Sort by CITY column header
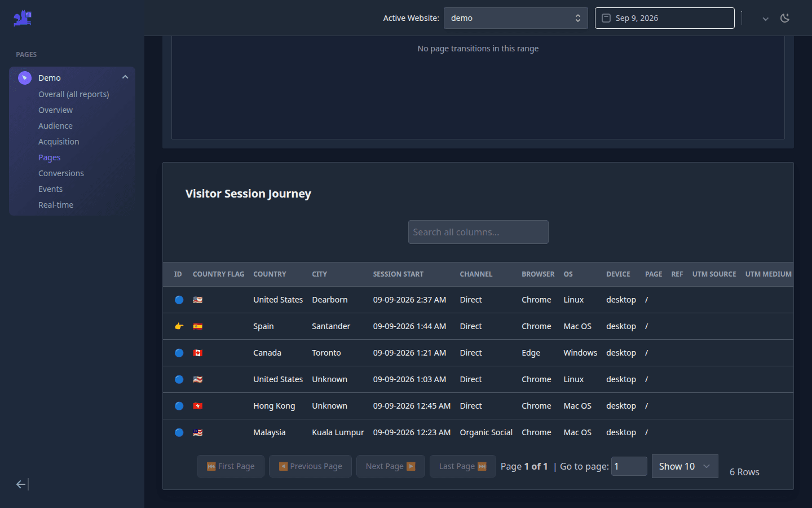Screen dimensions: 812x508 [x=319, y=274]
